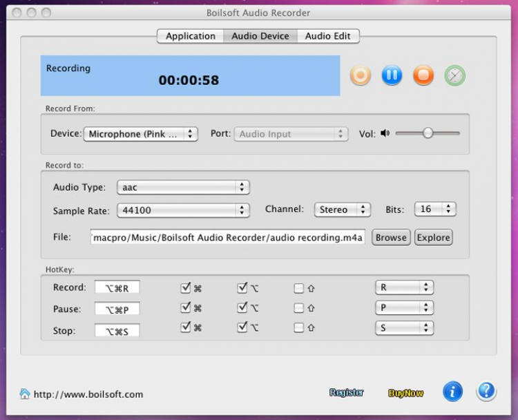518x420 pixels.
Task: Click the orange Record button icon
Action: coord(361,75)
